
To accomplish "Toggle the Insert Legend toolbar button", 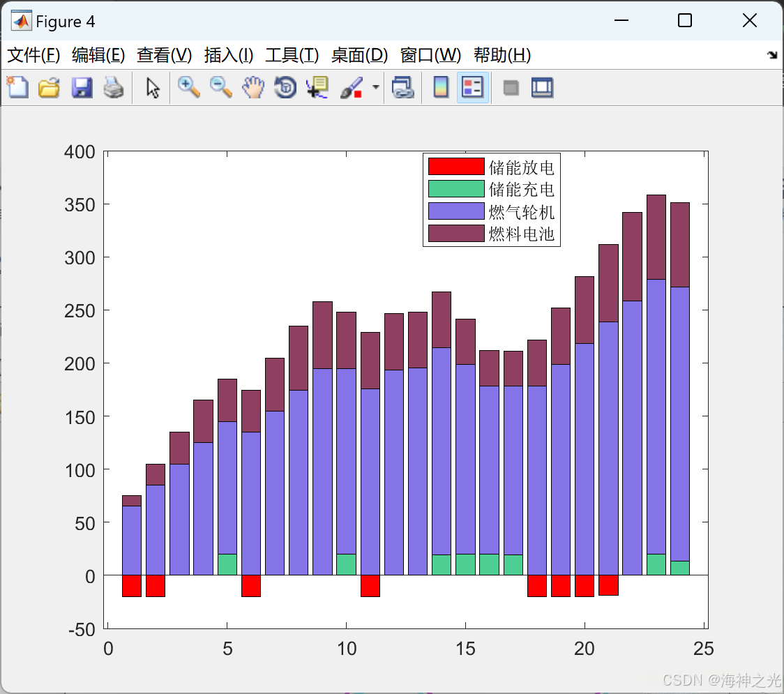I will click(472, 87).
